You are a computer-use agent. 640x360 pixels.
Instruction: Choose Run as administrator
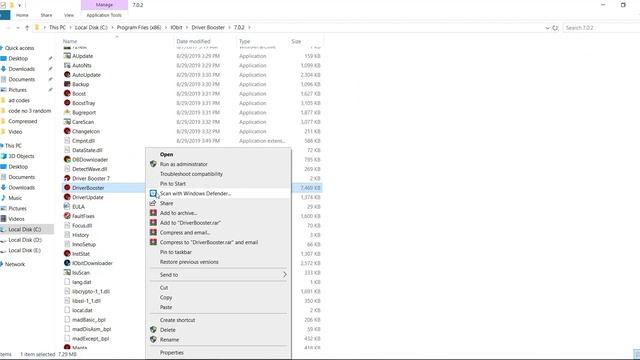[x=184, y=164]
